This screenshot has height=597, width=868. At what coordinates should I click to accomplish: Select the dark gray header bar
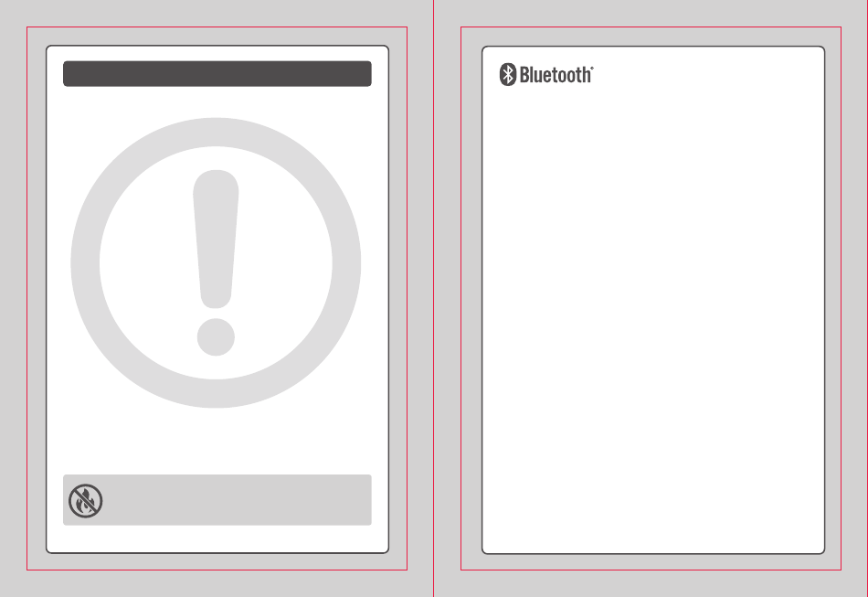click(x=217, y=74)
